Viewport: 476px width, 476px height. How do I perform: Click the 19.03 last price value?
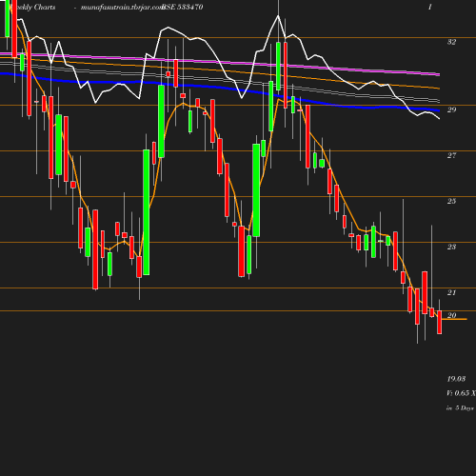click(456, 379)
